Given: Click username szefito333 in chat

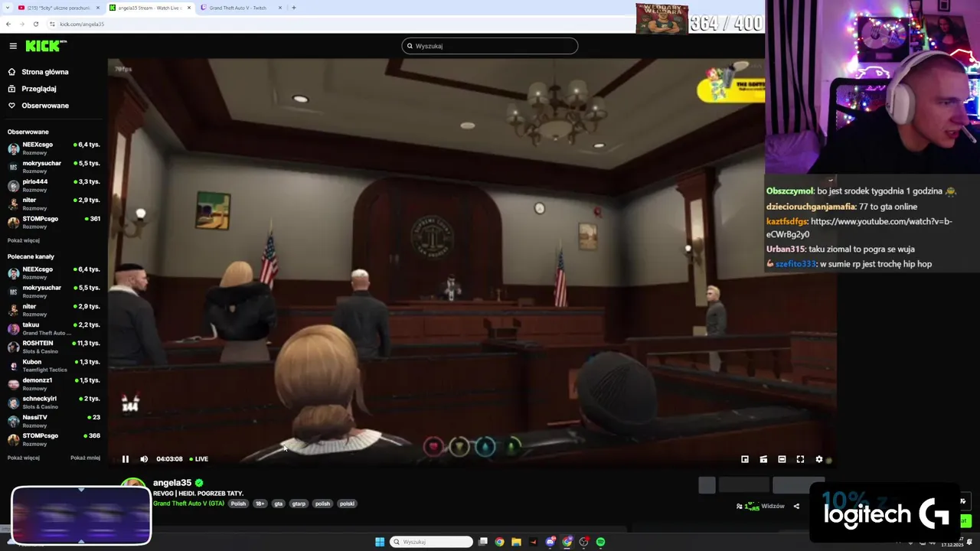Looking at the screenshot, I should 795,264.
